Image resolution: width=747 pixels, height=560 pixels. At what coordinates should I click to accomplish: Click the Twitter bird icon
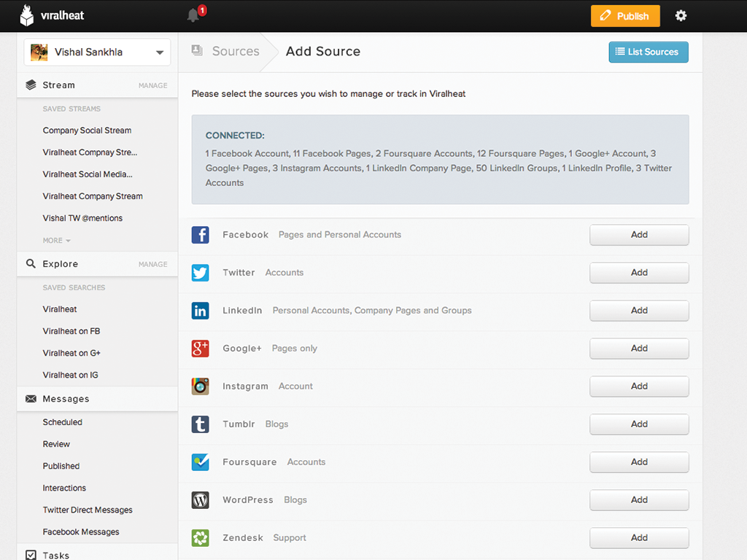(x=200, y=273)
